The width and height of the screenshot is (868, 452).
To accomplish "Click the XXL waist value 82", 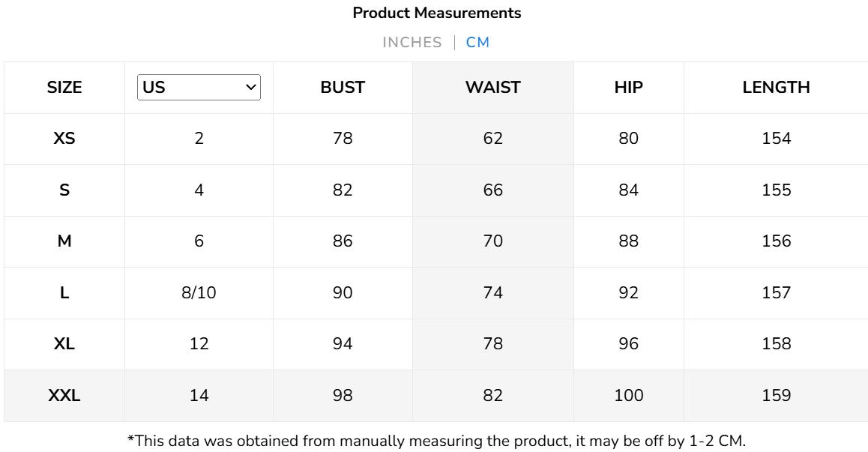I will (492, 396).
